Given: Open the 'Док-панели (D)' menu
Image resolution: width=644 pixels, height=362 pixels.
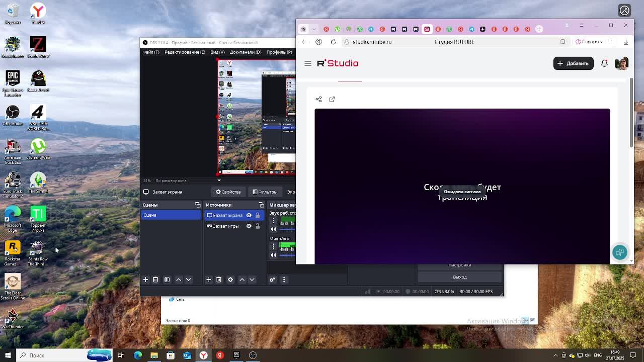Looking at the screenshot, I should point(246,52).
